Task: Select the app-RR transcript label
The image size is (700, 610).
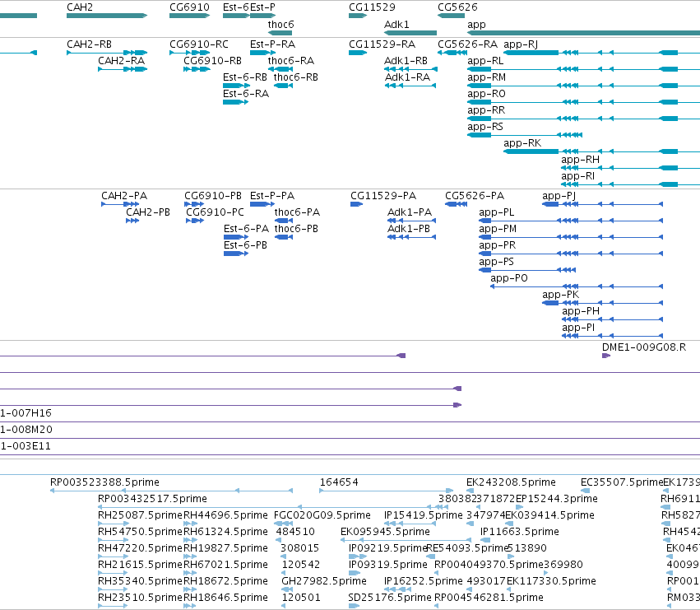Action: [485, 110]
